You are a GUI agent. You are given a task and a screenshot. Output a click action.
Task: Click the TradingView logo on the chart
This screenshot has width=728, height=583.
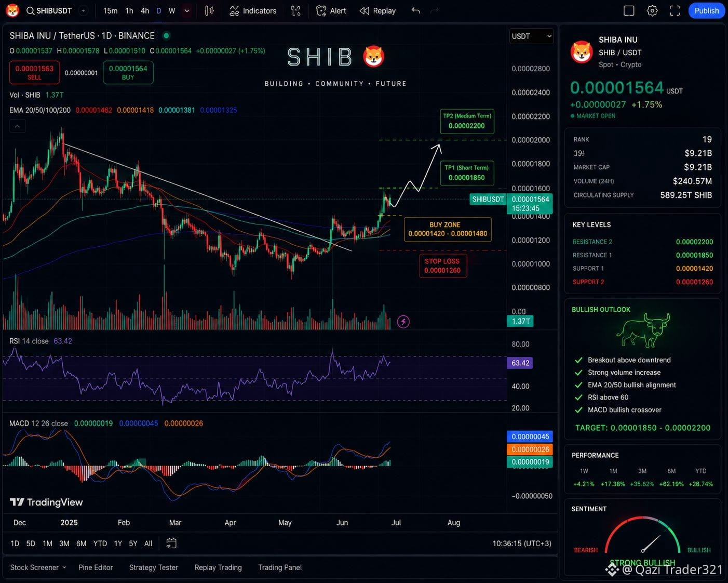[47, 502]
